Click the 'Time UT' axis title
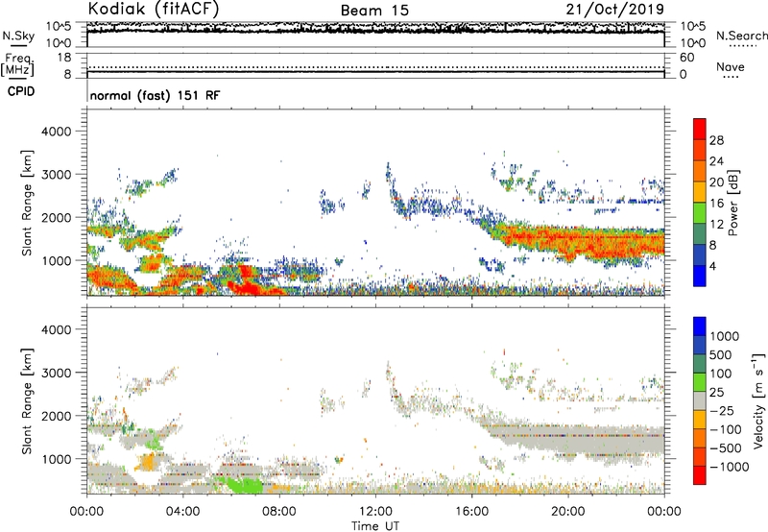768x532 pixels. pos(375,526)
